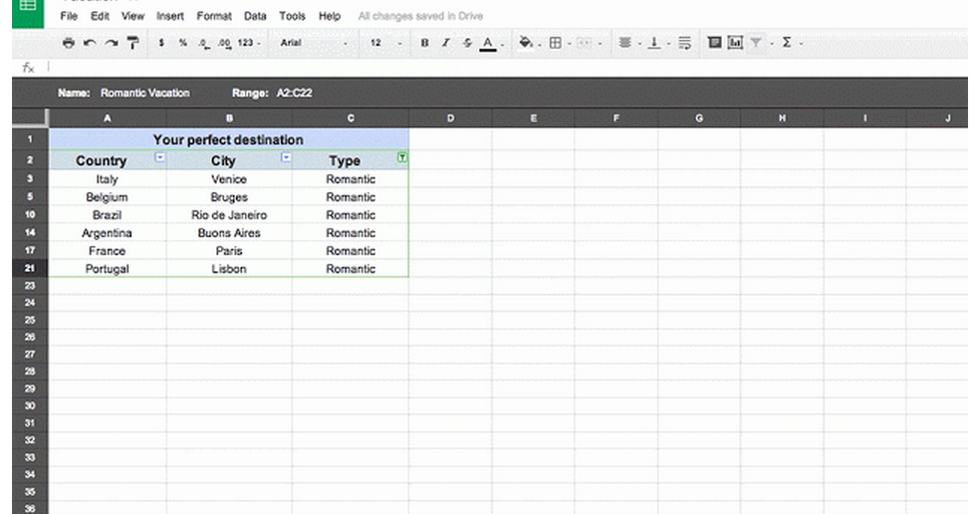Image resolution: width=980 pixels, height=514 pixels.
Task: Select column D header
Action: (x=450, y=119)
